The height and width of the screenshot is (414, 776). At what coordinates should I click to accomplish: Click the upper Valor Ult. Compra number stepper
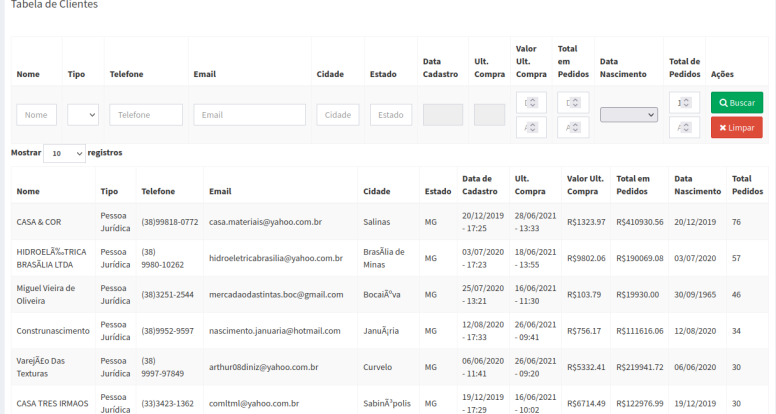coord(531,102)
